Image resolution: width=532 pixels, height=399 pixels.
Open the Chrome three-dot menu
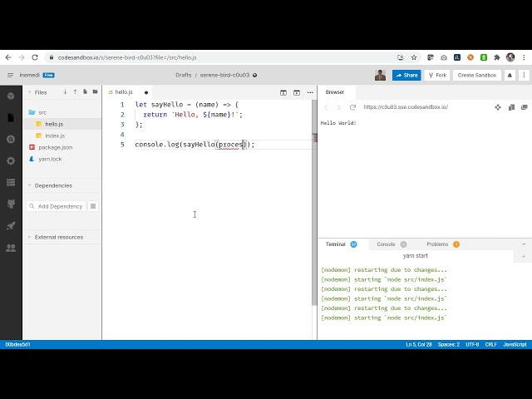[x=524, y=57]
